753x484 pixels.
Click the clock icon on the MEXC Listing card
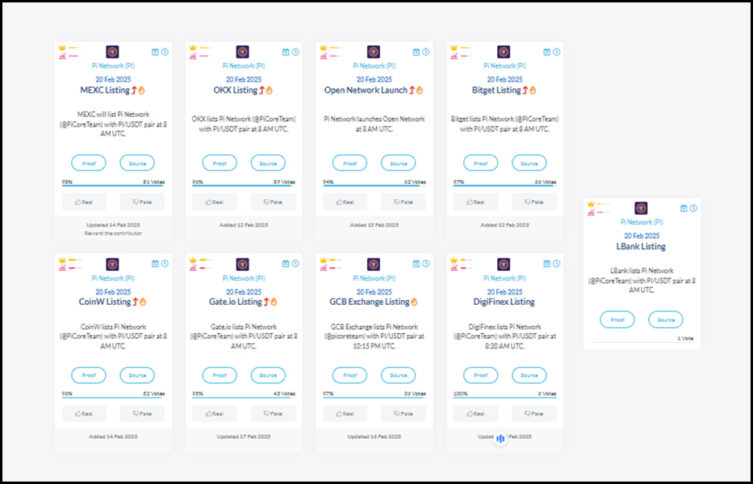coord(165,52)
